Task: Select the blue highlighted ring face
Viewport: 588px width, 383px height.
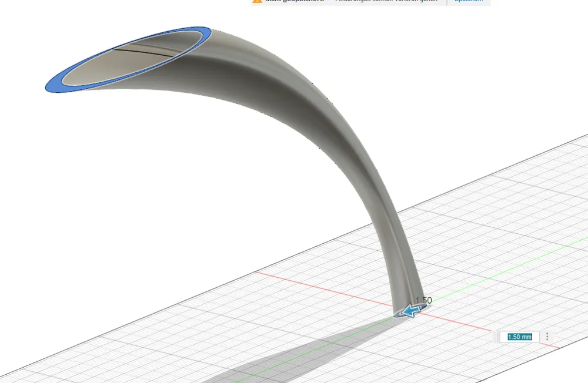Action: point(54,85)
